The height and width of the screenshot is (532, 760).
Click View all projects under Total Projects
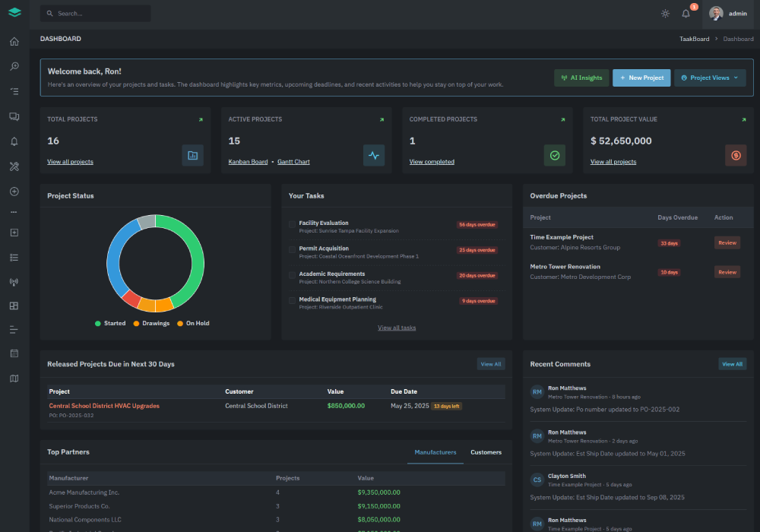coord(70,162)
